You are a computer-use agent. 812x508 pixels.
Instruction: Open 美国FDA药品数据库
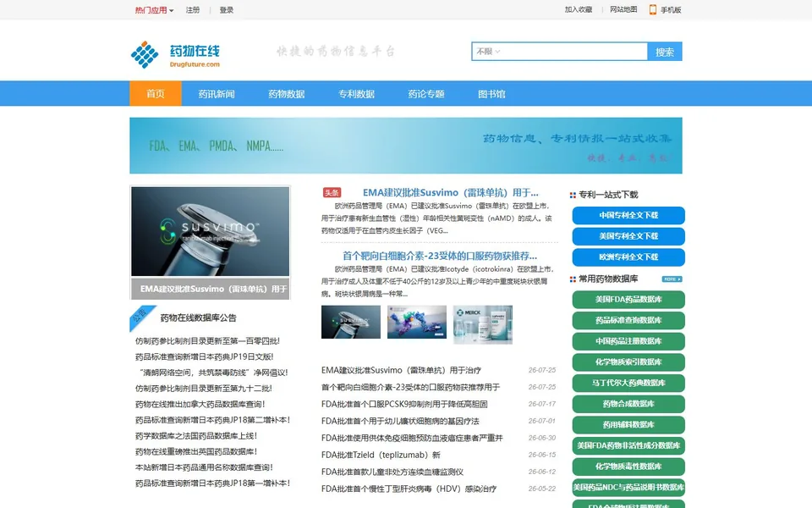(628, 300)
